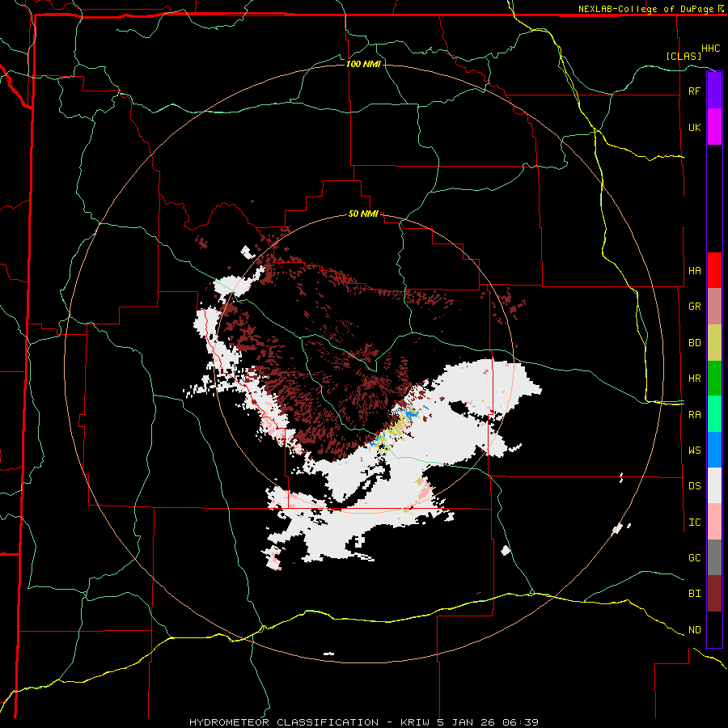
Task: Click the UK magenta legend swatch
Action: [x=714, y=127]
